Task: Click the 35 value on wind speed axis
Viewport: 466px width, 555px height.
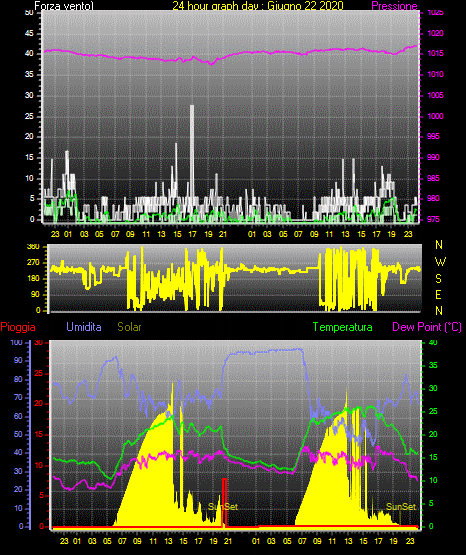Action: click(29, 74)
